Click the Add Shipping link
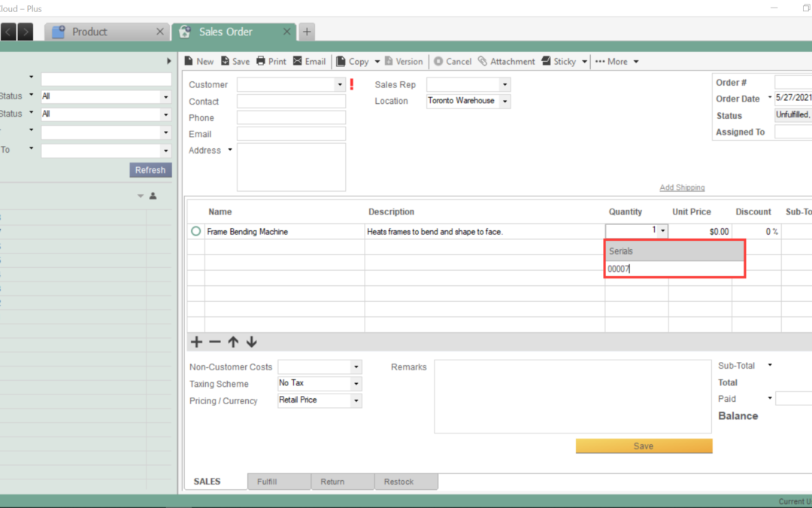This screenshot has width=812, height=508. coord(682,187)
